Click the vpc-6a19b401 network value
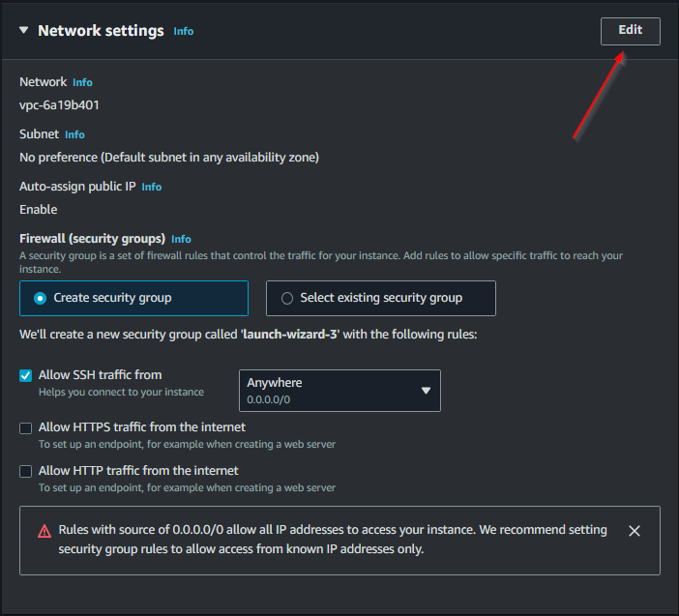The image size is (679, 616). tap(59, 104)
